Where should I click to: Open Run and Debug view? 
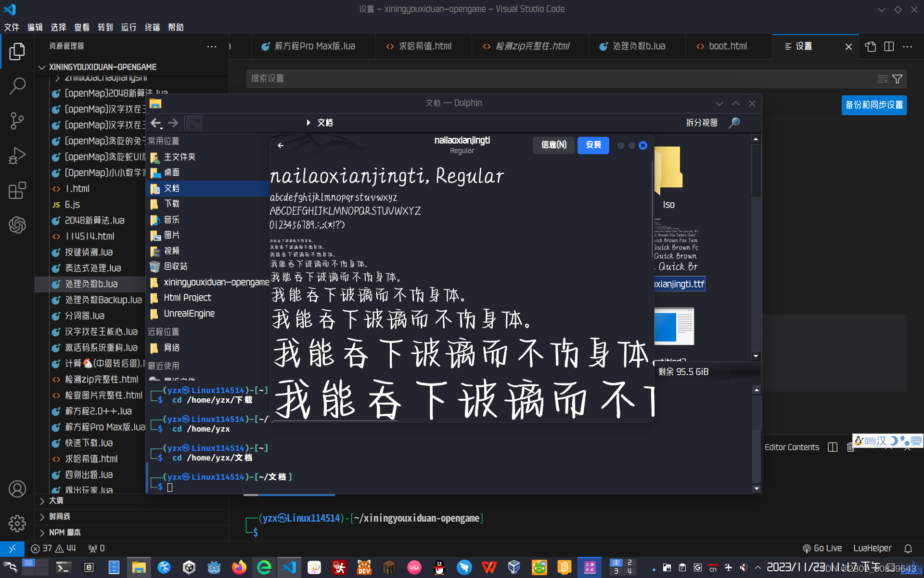(17, 156)
